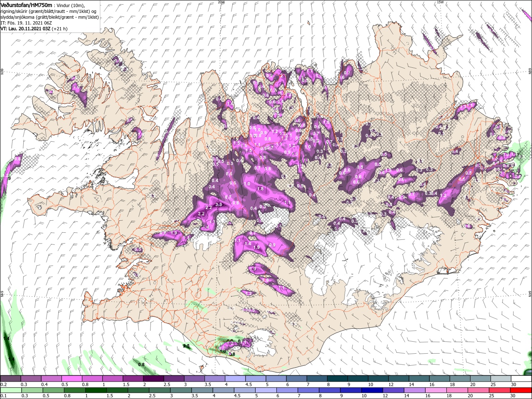Select the light periwinkle 4–4.5 top row swatch
The image size is (532, 399).
click(x=236, y=379)
